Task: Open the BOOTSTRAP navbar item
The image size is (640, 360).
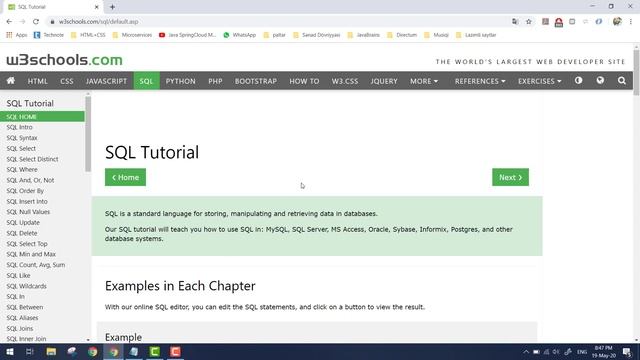Action: pos(256,81)
